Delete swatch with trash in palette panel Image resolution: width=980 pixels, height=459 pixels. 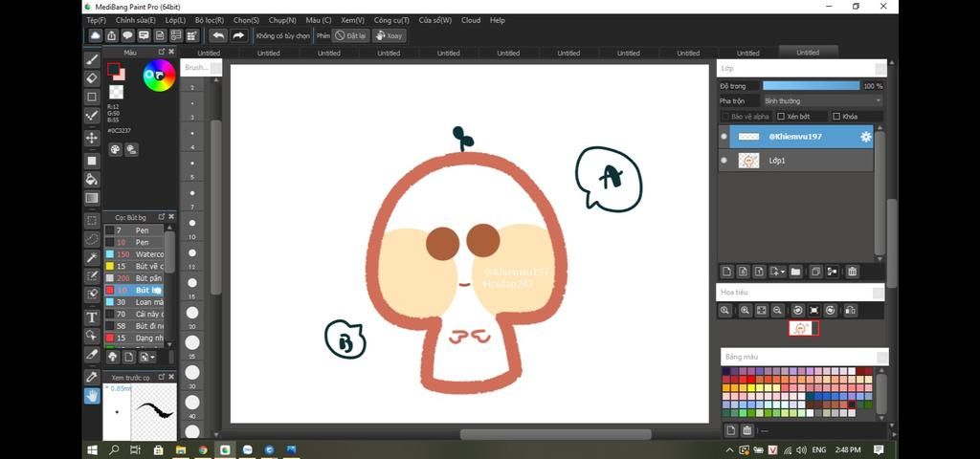[747, 430]
